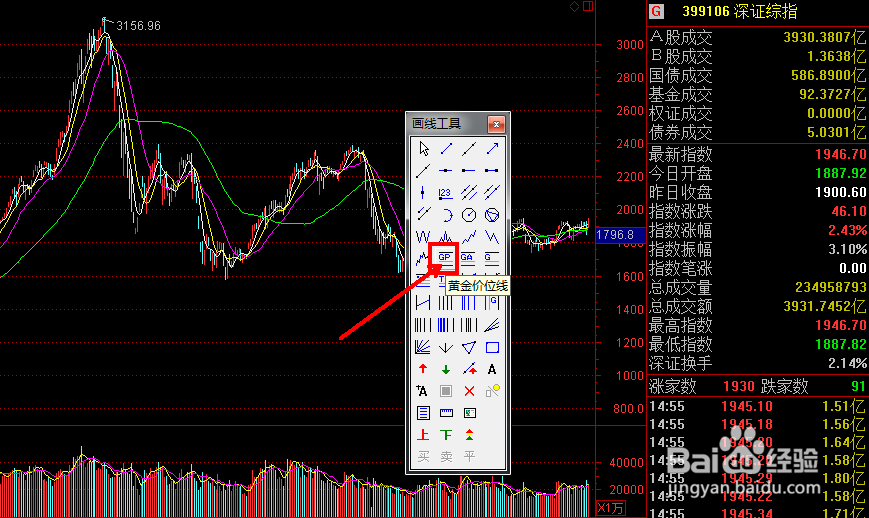Image resolution: width=869 pixels, height=518 pixels.
Task: Click the 1796.8 price marker on axis
Action: pyautogui.click(x=620, y=235)
